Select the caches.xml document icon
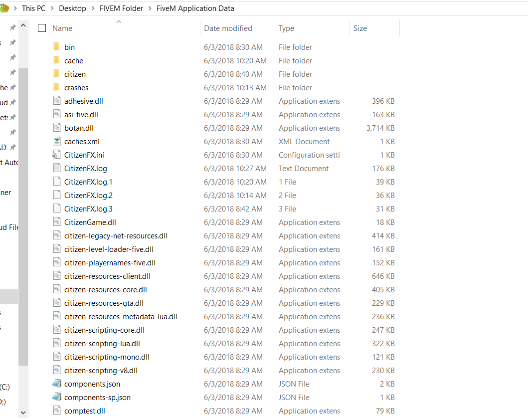 click(57, 141)
